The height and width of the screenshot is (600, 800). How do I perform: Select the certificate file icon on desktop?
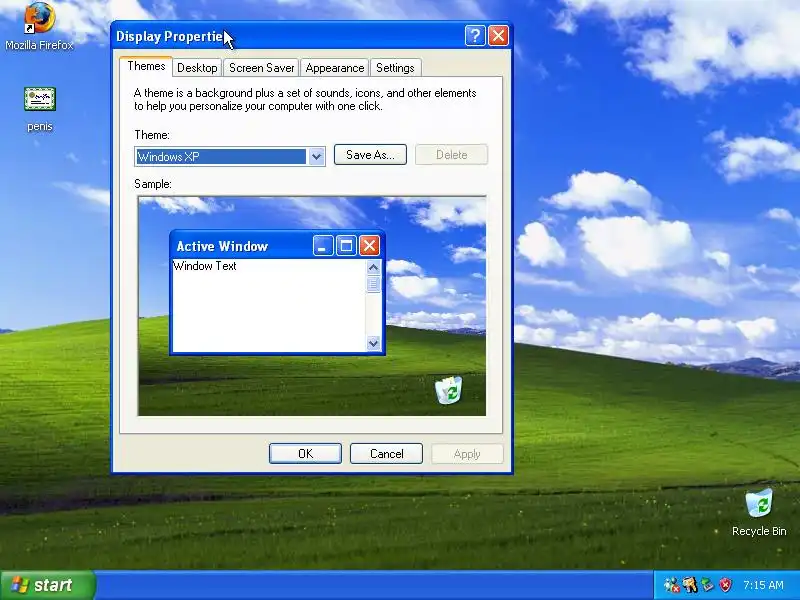pos(40,99)
